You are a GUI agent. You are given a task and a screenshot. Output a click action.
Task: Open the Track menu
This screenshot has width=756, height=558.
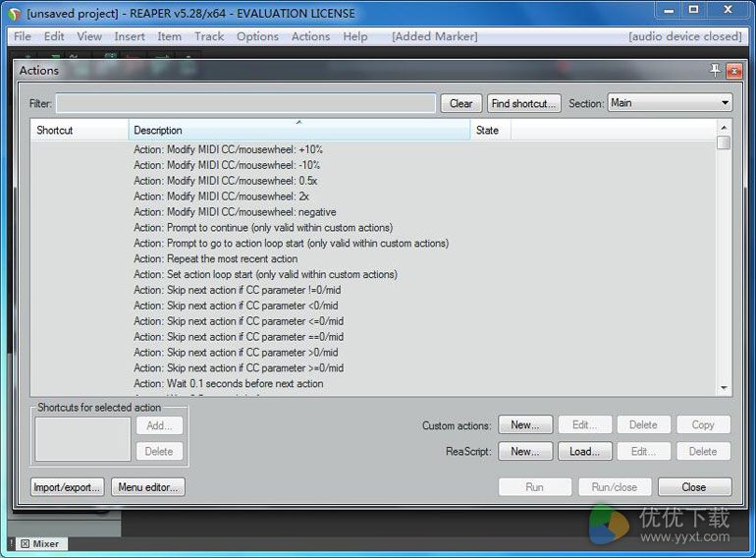(x=209, y=36)
